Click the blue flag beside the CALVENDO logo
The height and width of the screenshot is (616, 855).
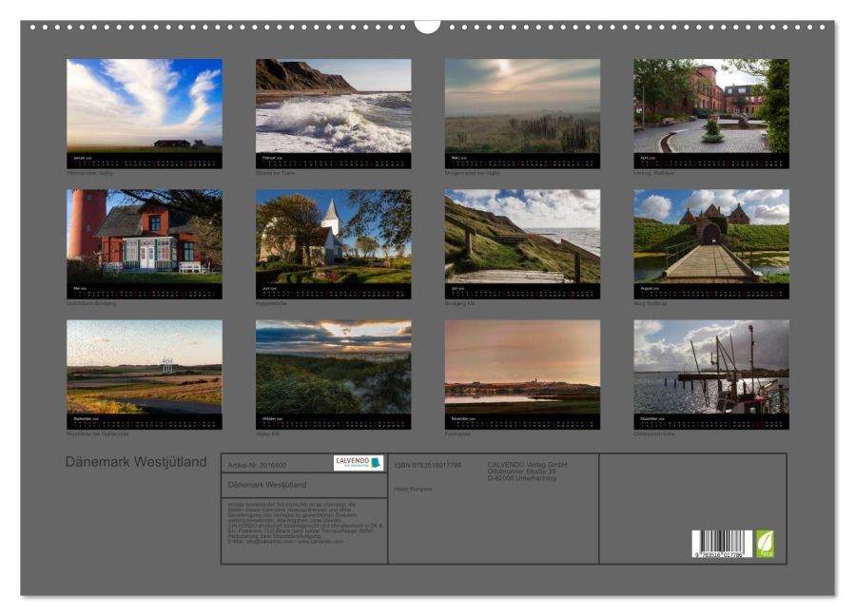point(375,461)
